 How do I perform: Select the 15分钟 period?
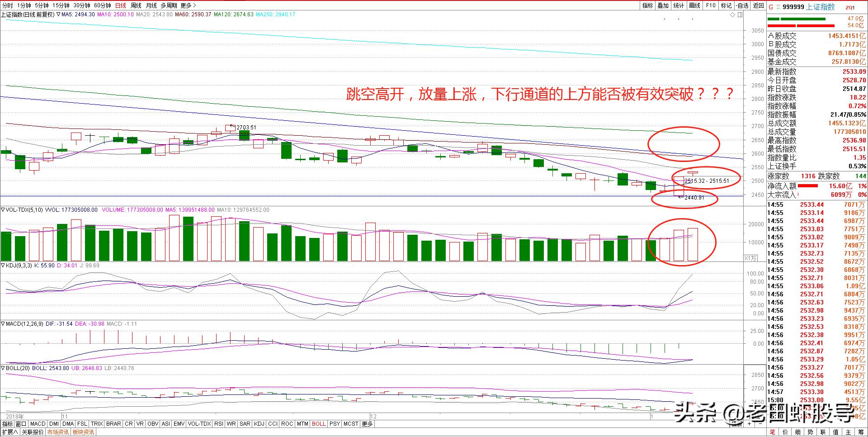(61, 5)
